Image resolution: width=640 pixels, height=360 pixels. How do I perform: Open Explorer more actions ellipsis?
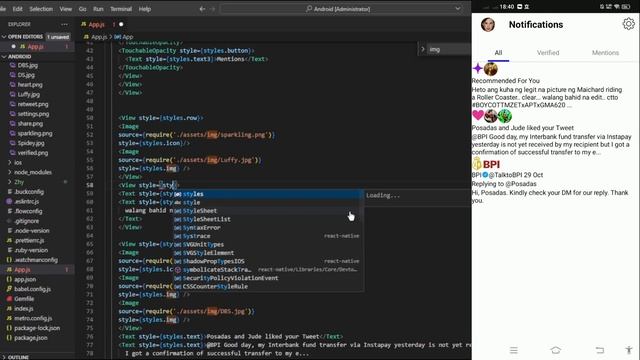click(x=64, y=24)
